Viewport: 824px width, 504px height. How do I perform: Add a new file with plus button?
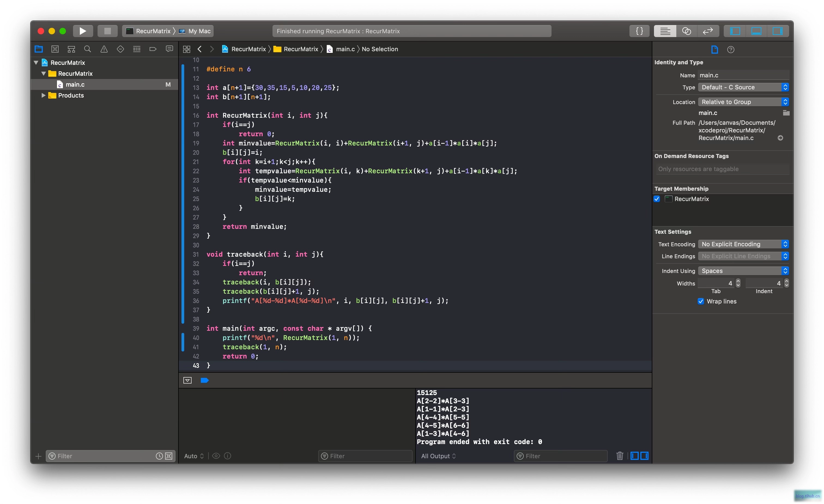(x=38, y=456)
